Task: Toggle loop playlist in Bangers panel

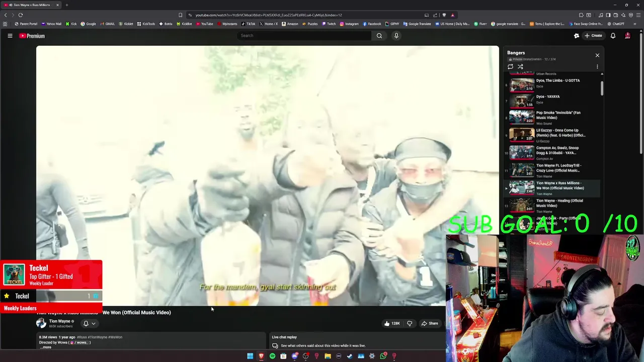Action: pyautogui.click(x=510, y=66)
